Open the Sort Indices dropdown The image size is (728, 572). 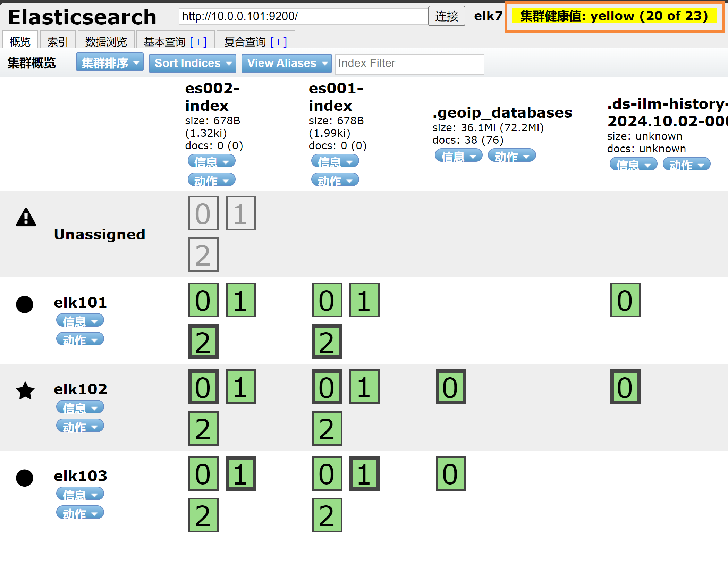[x=193, y=63]
